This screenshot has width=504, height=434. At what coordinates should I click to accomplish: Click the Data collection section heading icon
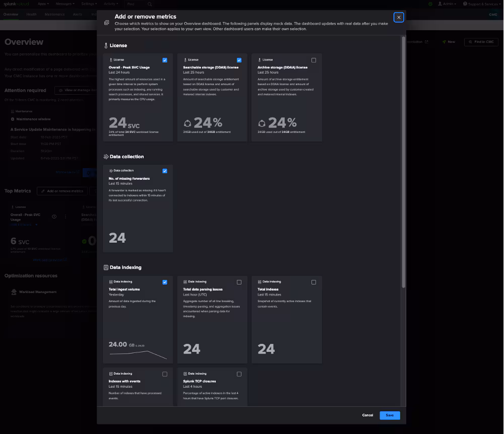[x=106, y=157]
